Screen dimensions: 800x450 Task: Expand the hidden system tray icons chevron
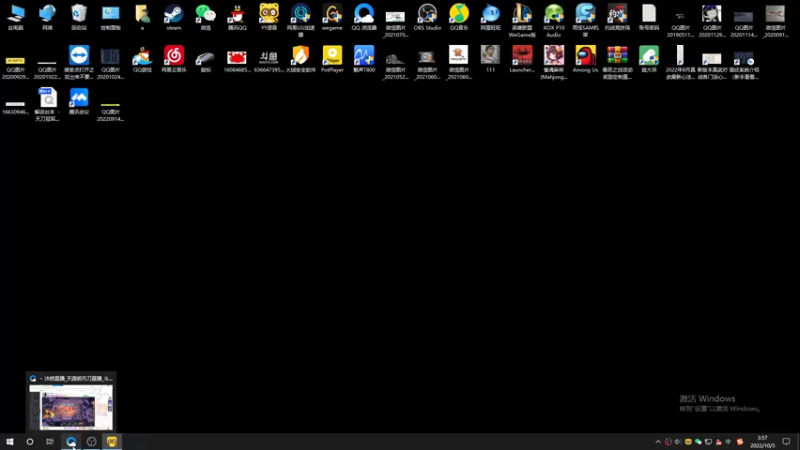[x=658, y=442]
